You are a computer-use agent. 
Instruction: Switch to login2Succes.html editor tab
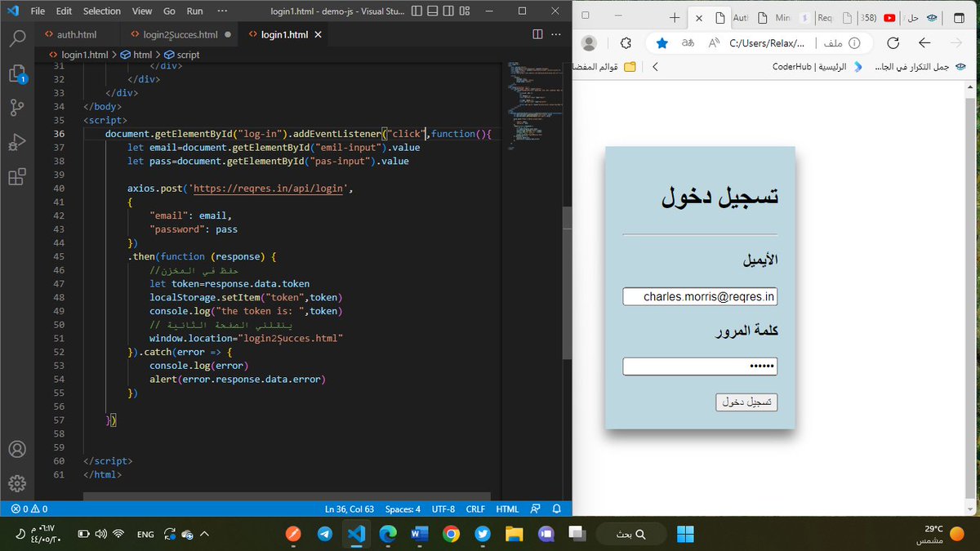[x=180, y=35]
